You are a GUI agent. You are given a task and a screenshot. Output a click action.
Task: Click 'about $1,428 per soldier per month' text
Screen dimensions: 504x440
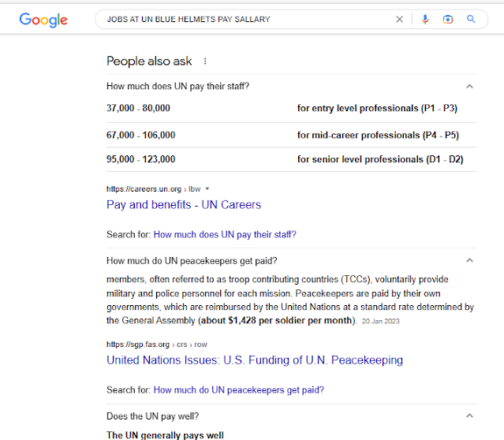[x=276, y=320]
